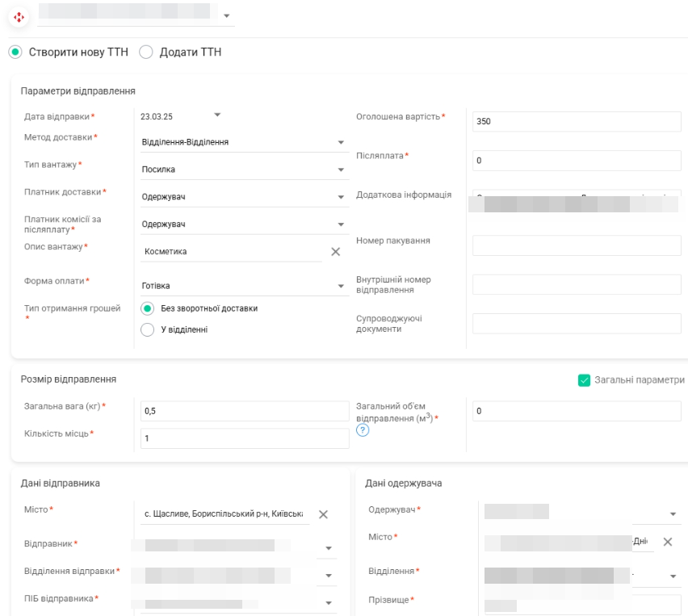Image resolution: width=688 pixels, height=616 pixels.
Task: Open Тип вантажу dropdown
Action: click(341, 170)
